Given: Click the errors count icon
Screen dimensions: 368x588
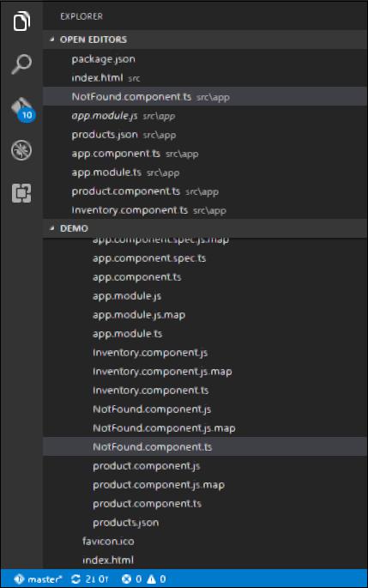Looking at the screenshot, I should click(x=126, y=579).
